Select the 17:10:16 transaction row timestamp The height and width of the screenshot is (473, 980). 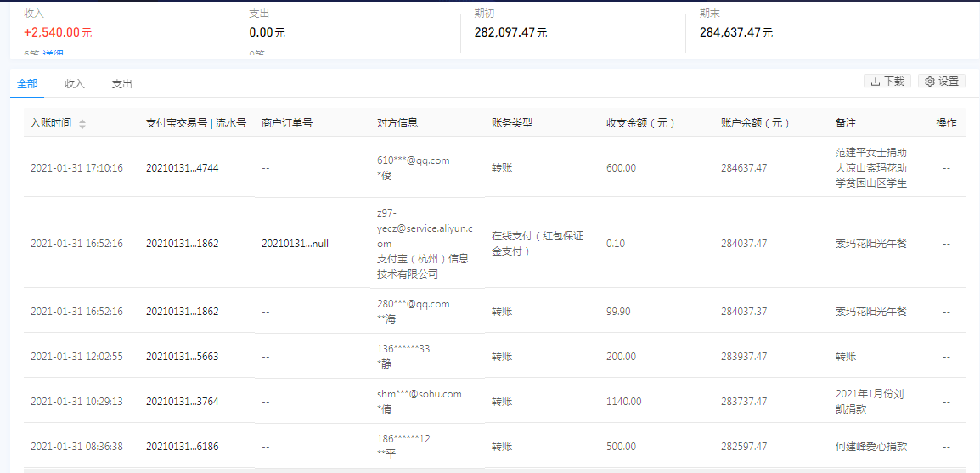point(76,168)
